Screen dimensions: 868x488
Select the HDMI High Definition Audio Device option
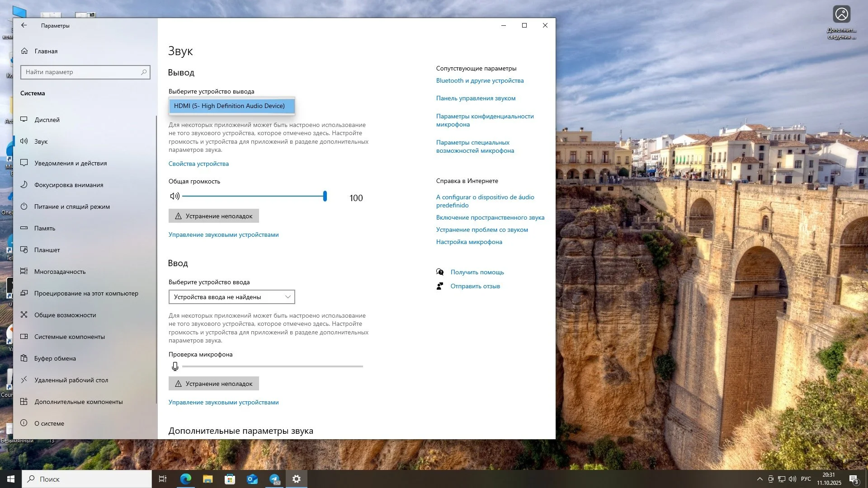pyautogui.click(x=232, y=106)
